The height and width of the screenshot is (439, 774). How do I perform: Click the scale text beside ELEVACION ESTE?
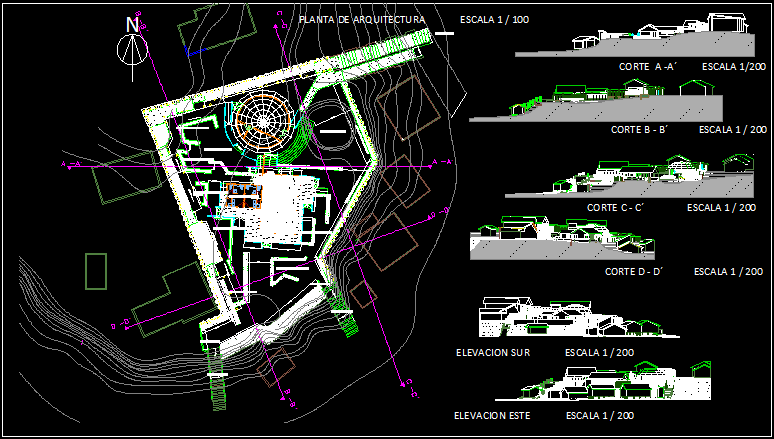[600, 416]
